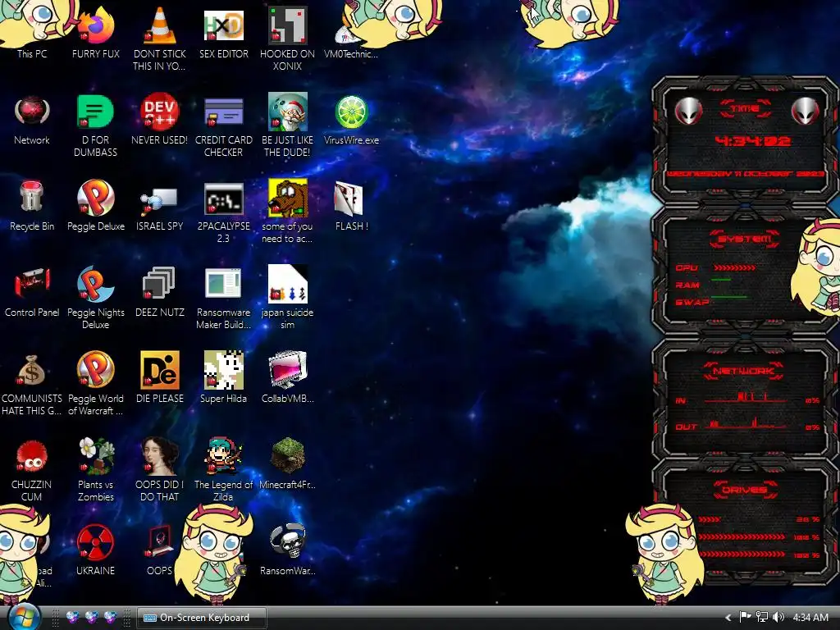Click the network OUT traffic graph
Screen dimensions: 840x630
746,423
